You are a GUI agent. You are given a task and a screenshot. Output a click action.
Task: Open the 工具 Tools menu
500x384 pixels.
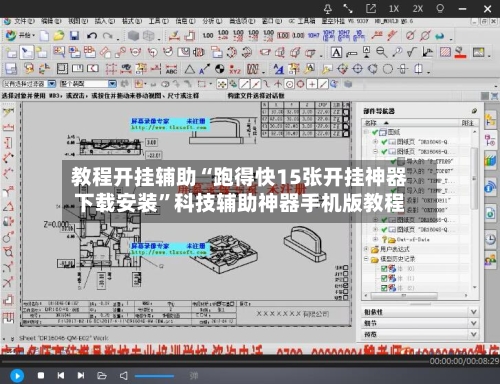click(x=159, y=21)
